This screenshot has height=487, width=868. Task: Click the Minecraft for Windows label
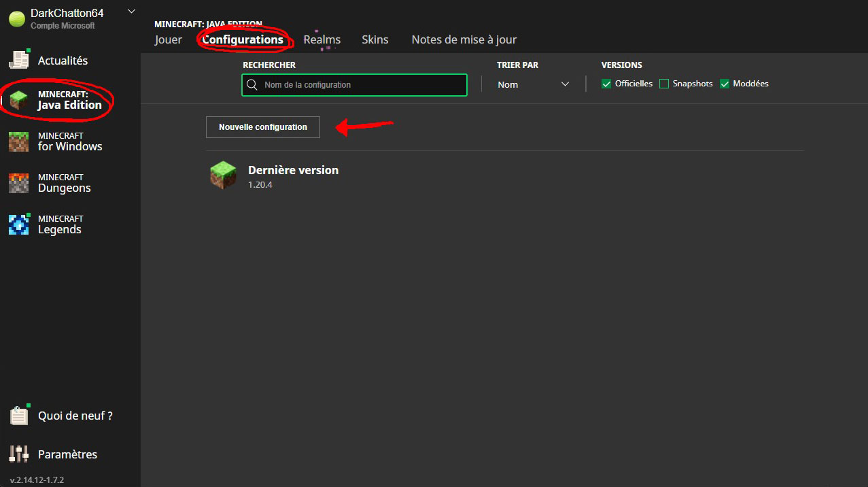tap(70, 141)
